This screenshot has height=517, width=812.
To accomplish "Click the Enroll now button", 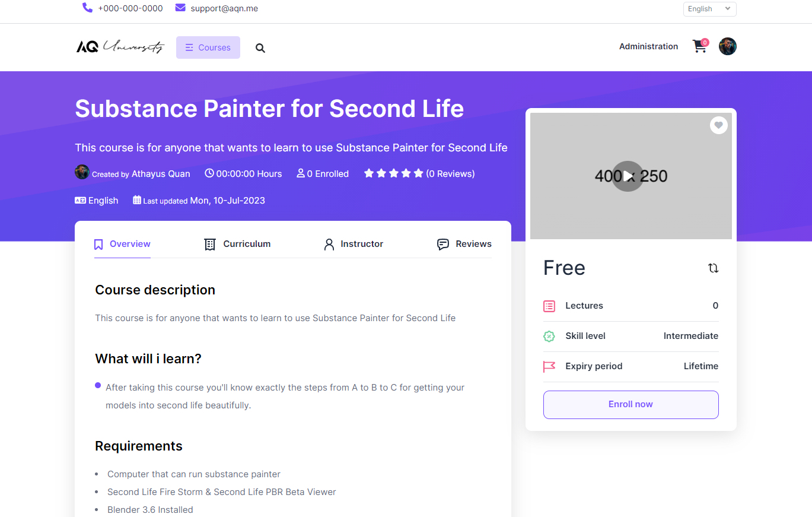I will pos(631,405).
